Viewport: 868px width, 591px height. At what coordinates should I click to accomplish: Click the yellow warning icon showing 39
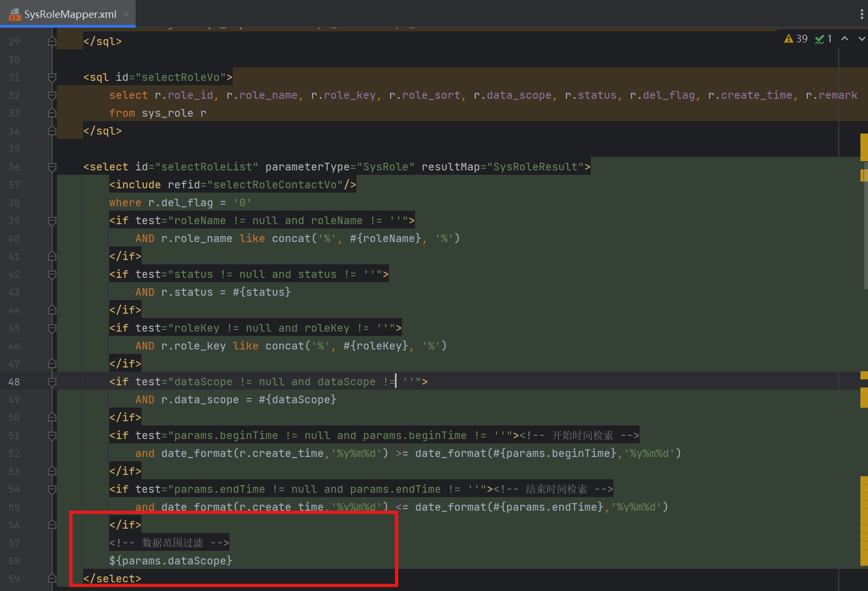coord(789,39)
